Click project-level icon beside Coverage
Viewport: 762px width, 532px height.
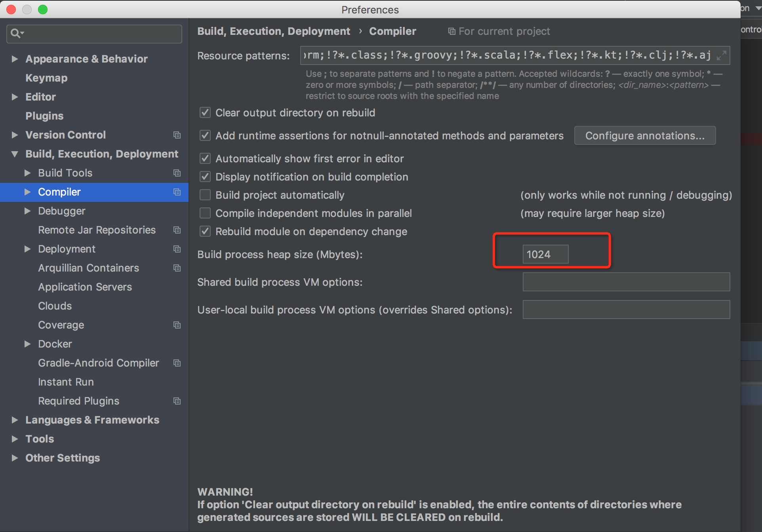(x=177, y=325)
